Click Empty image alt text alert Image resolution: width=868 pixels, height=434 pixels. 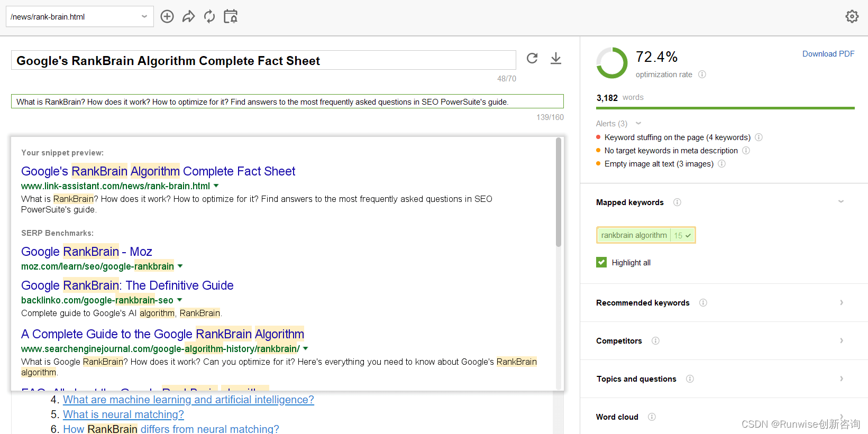659,164
